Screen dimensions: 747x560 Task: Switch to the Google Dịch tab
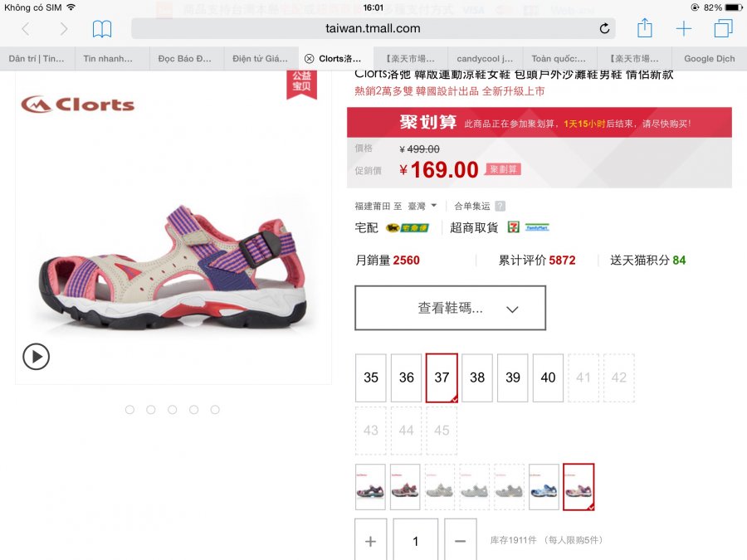click(x=710, y=59)
